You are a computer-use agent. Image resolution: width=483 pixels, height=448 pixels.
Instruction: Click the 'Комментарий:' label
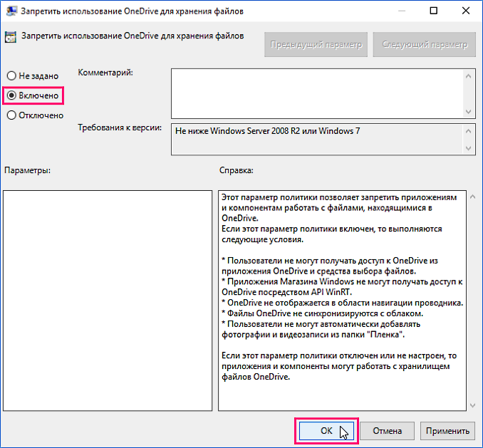point(105,73)
